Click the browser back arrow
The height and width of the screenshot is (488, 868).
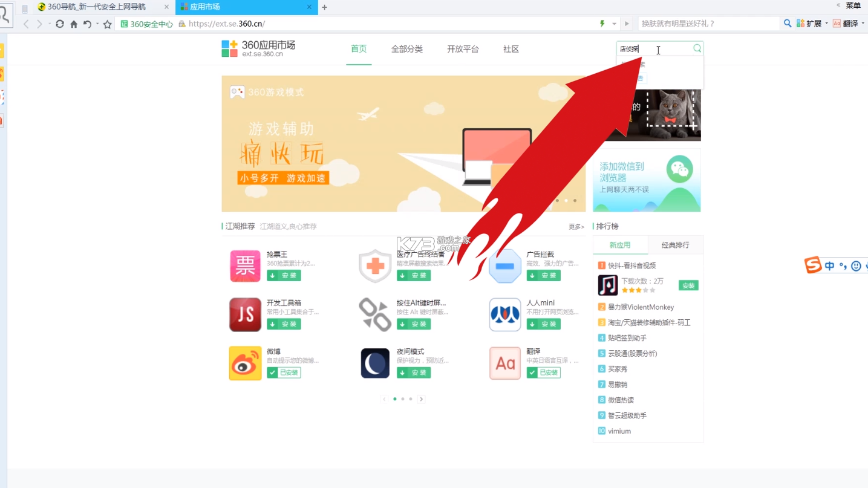[26, 24]
